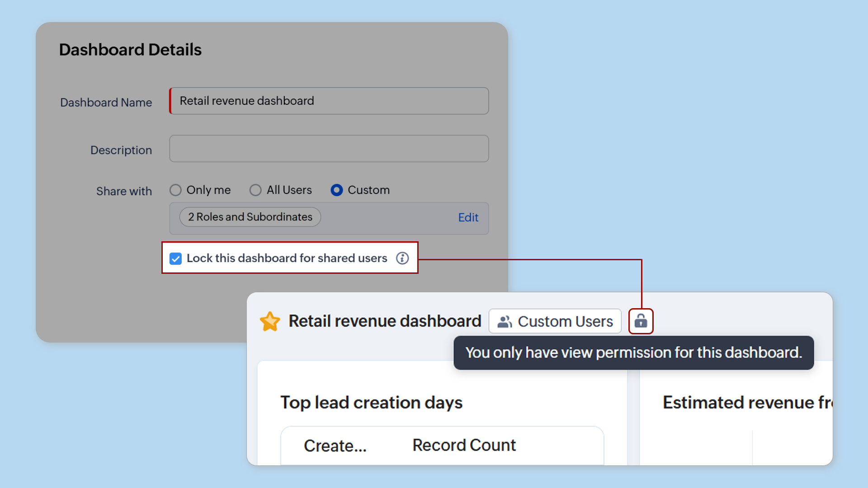Image resolution: width=868 pixels, height=488 pixels.
Task: Click the Estimated revenue widget title
Action: pos(746,402)
